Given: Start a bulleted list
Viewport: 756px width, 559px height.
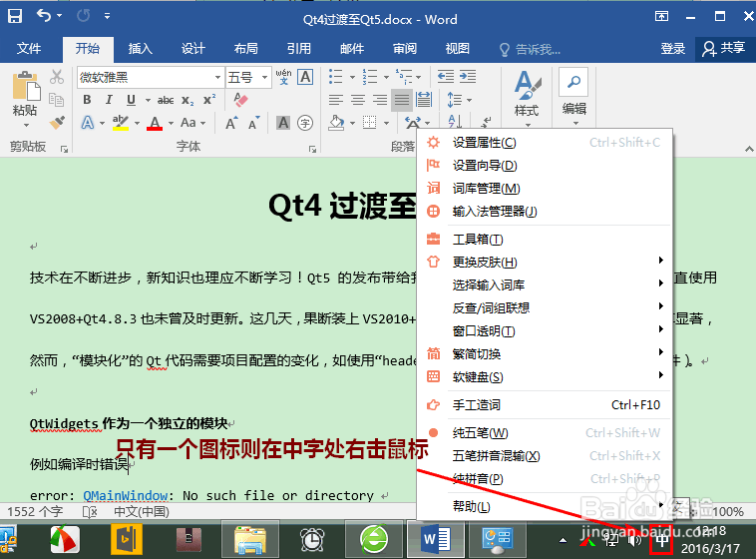Looking at the screenshot, I should click(x=335, y=76).
